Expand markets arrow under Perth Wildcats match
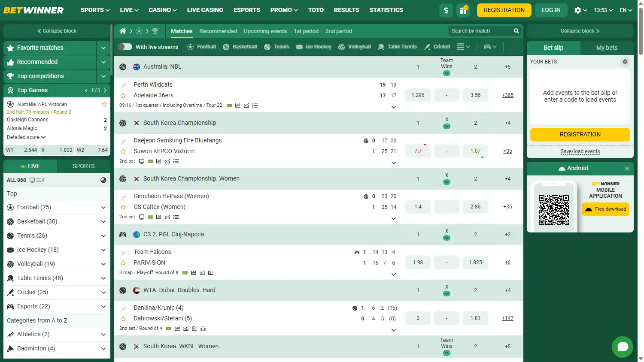 coord(394,107)
